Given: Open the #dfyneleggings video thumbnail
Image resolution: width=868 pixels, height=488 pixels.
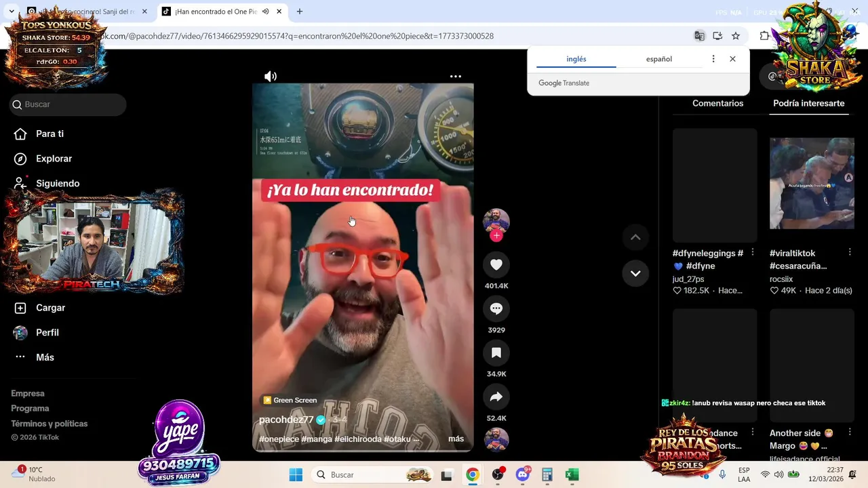Looking at the screenshot, I should click(715, 185).
